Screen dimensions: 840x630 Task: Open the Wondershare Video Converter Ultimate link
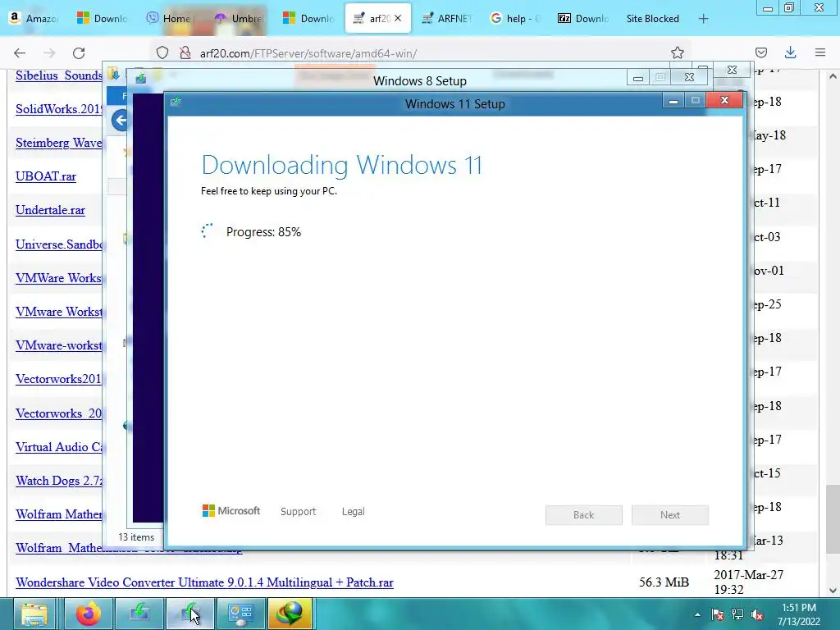click(x=204, y=582)
